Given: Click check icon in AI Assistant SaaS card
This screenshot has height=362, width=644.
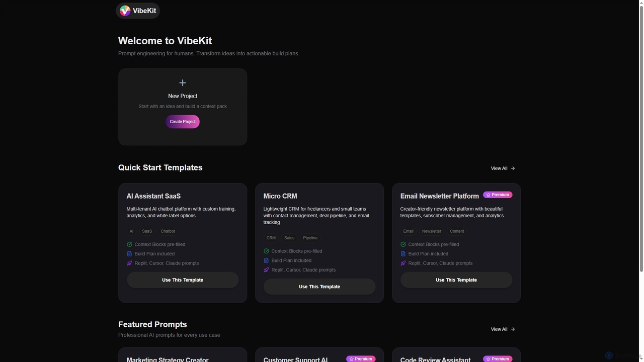Looking at the screenshot, I should pos(129,244).
